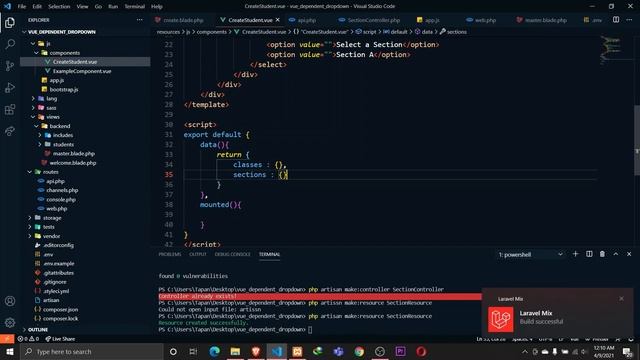
Task: Close the CreateStudent.vue tab
Action: coord(278,20)
